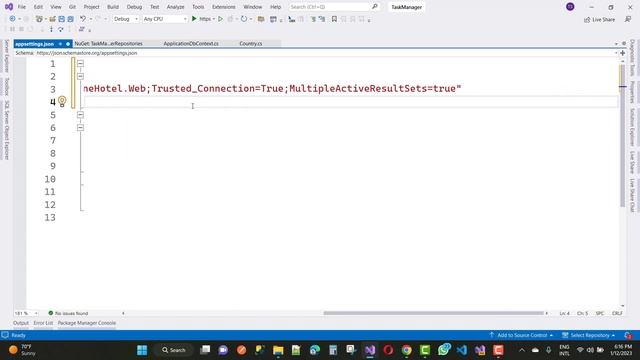The image size is (640, 360).
Task: Expand Add to Source Control menu
Action: tap(521, 335)
